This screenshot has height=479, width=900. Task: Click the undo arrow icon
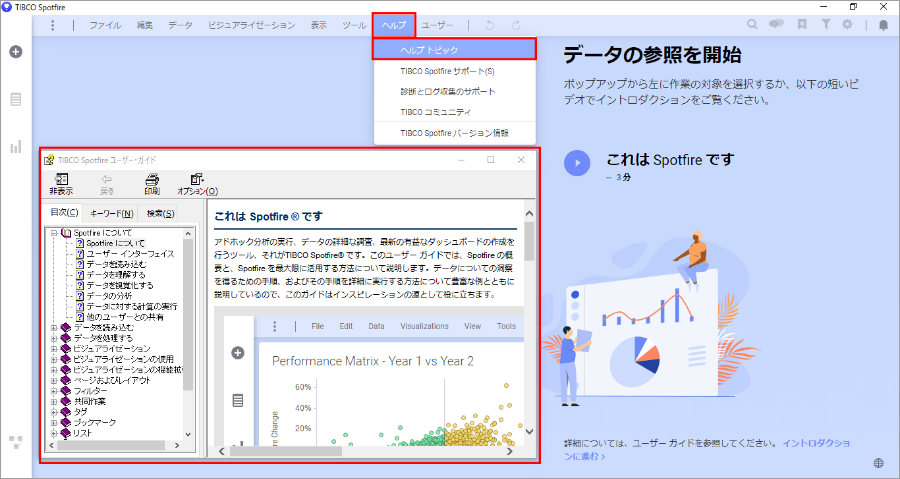[489, 25]
